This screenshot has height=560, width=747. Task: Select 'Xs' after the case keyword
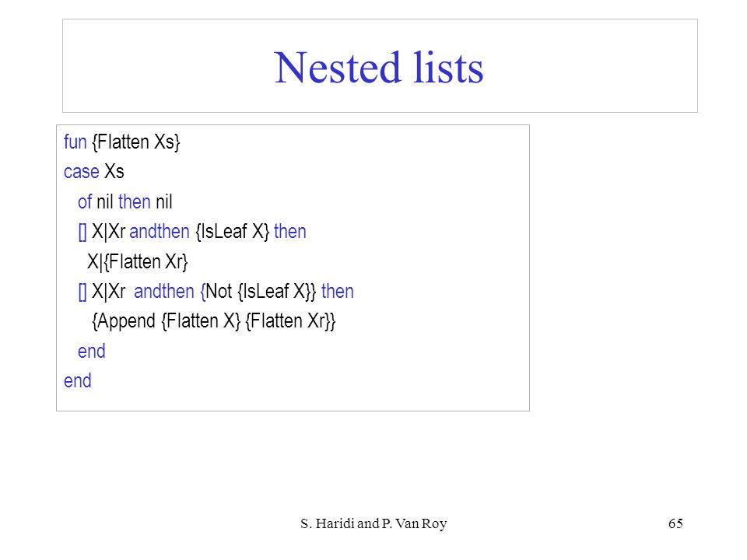114,171
